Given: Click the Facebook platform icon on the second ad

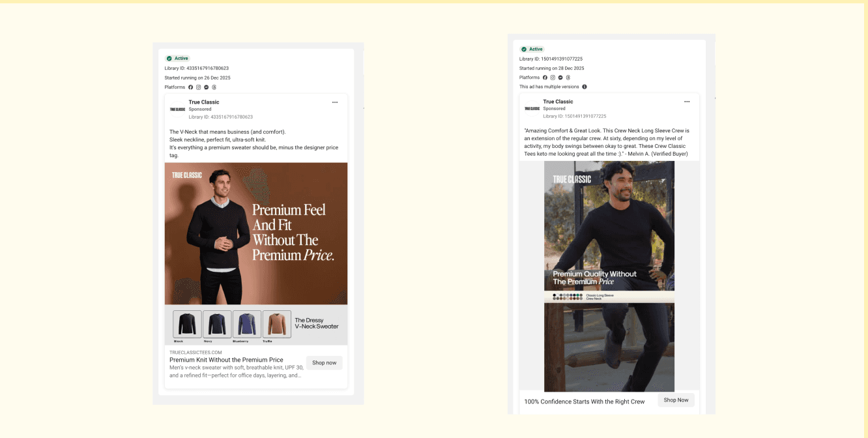Looking at the screenshot, I should tap(545, 78).
